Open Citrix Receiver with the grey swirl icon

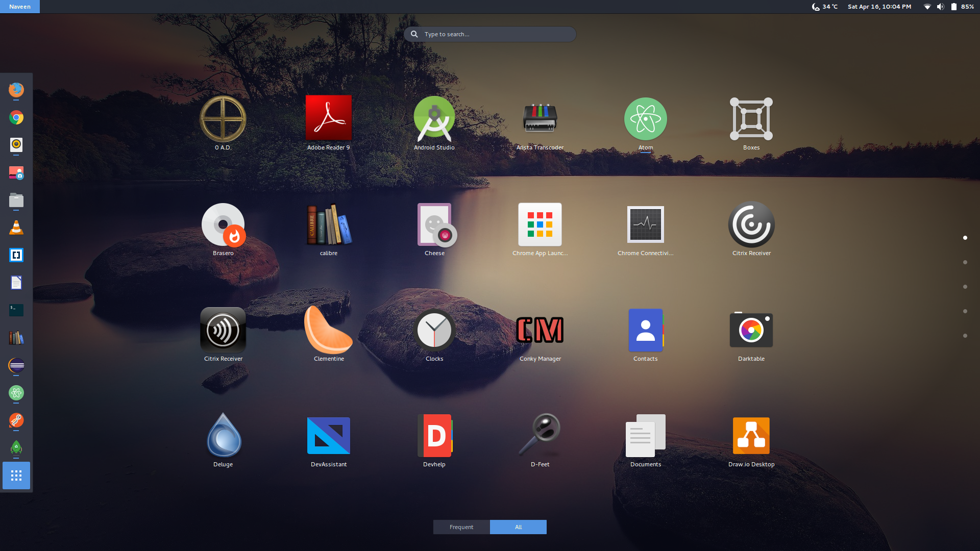point(751,224)
